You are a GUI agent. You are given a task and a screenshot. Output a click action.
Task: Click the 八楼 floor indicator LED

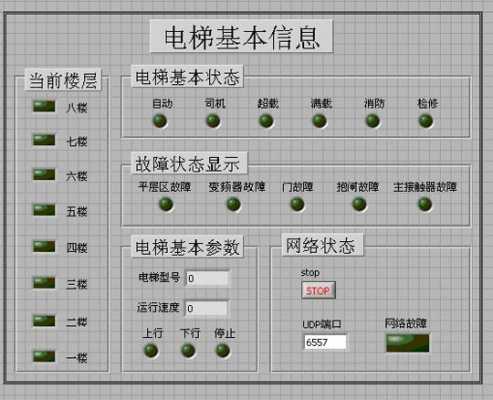44,106
